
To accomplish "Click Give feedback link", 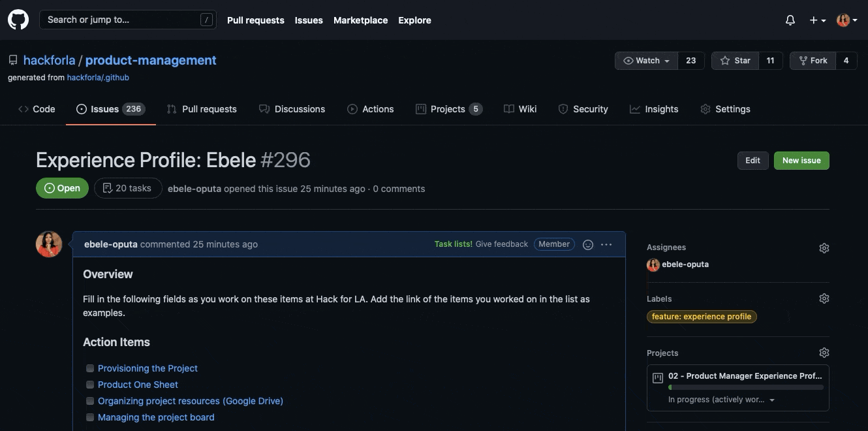I will [501, 244].
